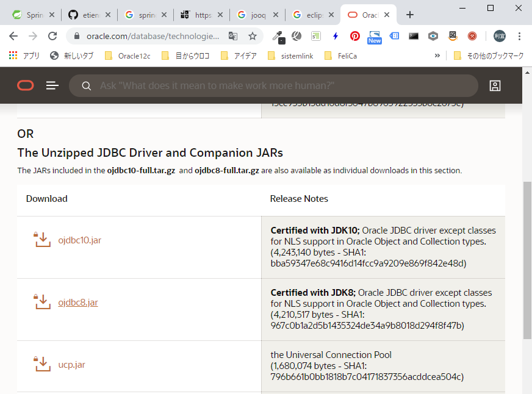Open the 新しいタブ bookmark
Image resolution: width=532 pixels, height=394 pixels.
pos(71,56)
